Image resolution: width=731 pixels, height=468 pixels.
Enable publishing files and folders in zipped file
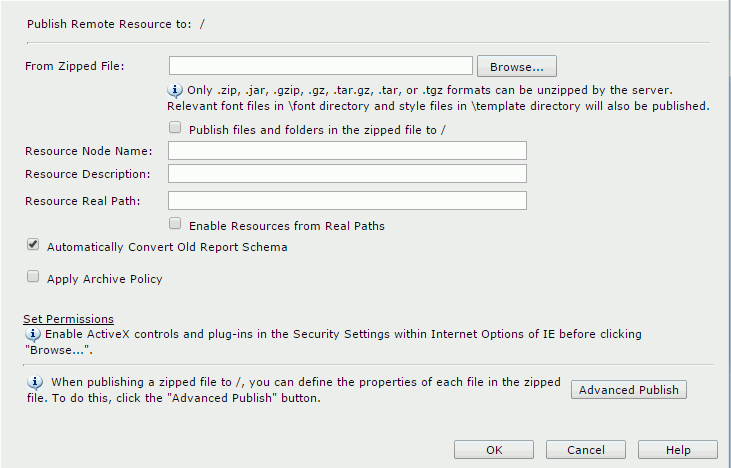tap(175, 127)
